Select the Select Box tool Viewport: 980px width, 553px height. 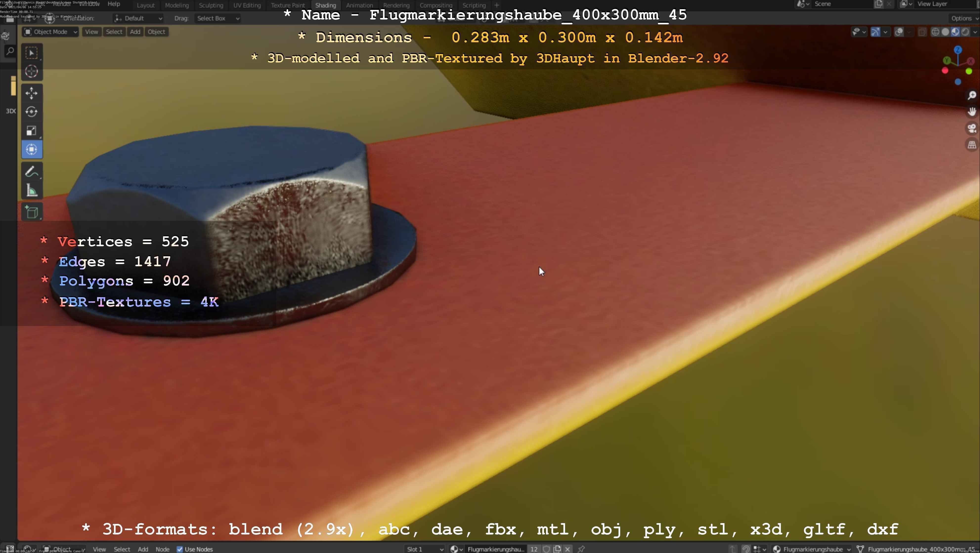(32, 53)
